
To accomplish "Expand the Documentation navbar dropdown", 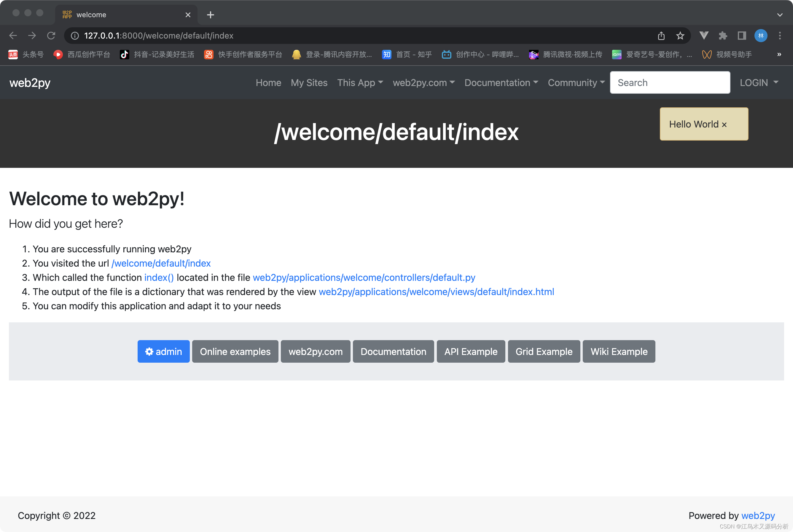I will 501,82.
